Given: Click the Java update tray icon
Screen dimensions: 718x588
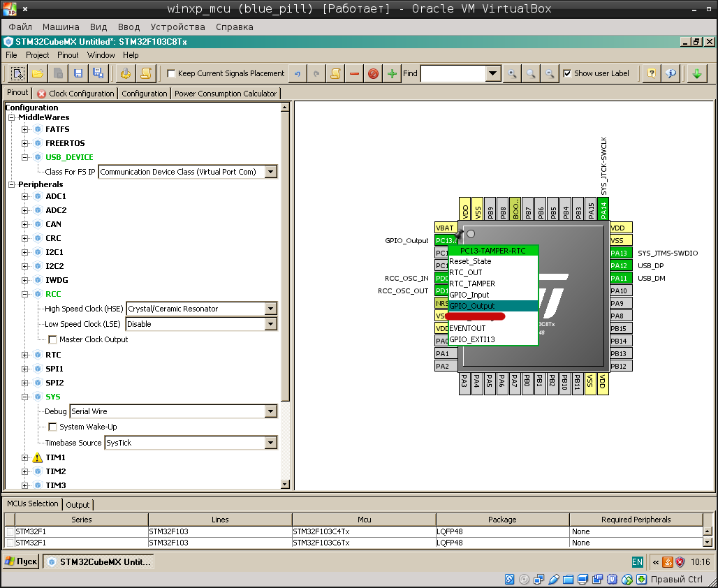Looking at the screenshot, I should pos(668,562).
